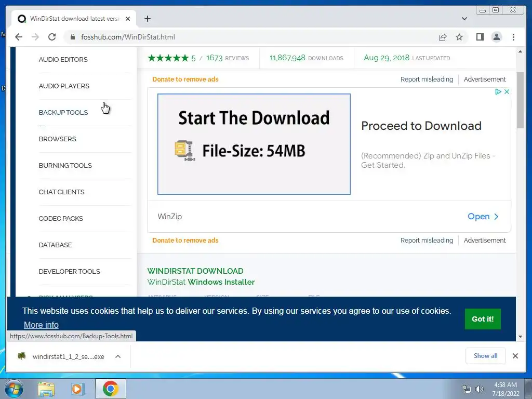The height and width of the screenshot is (399, 532).
Task: Click the top Report misleading link
Action: [x=427, y=79]
